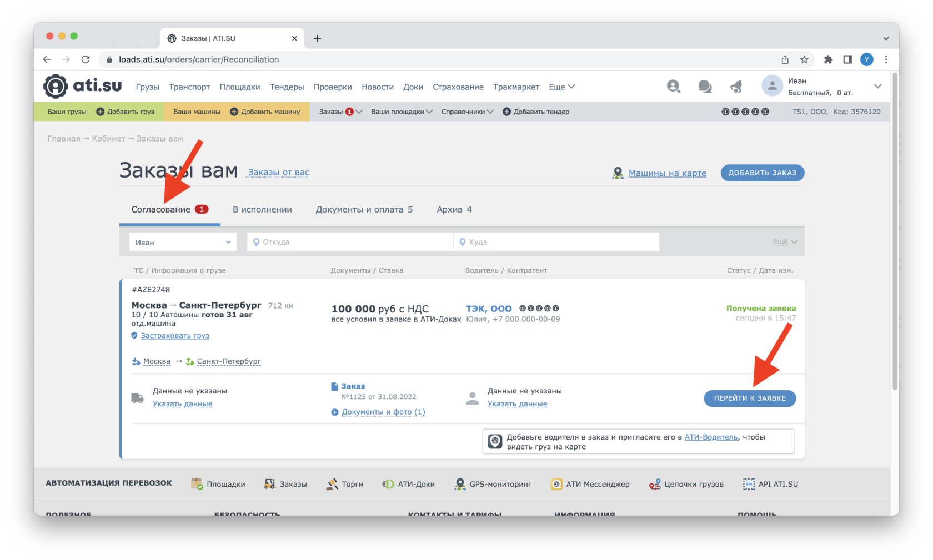Viewport: 933px width, 560px height.
Task: Click the browser address bar
Action: (x=438, y=59)
